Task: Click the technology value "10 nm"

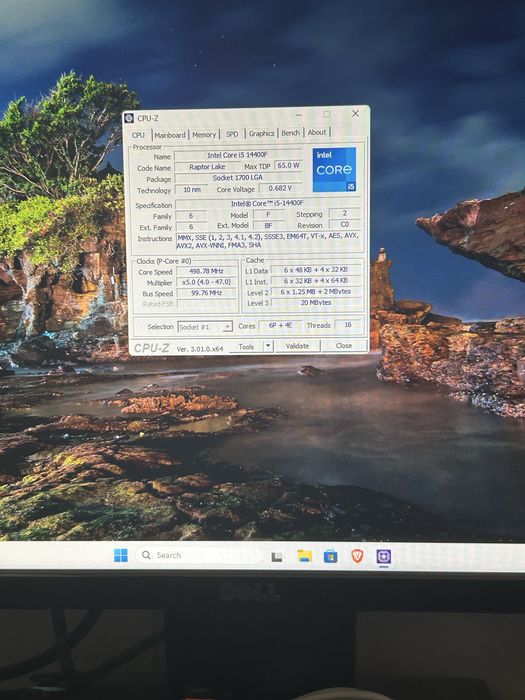Action: point(192,190)
